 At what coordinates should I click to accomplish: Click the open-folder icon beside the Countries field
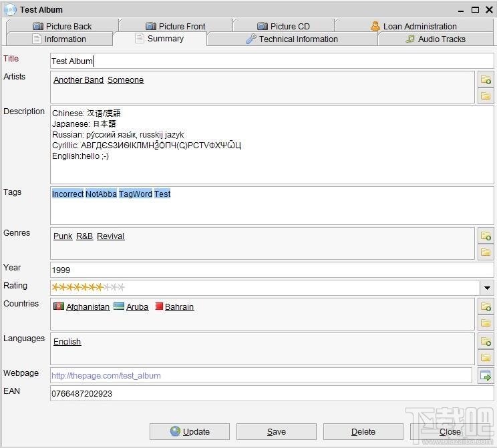click(x=486, y=322)
